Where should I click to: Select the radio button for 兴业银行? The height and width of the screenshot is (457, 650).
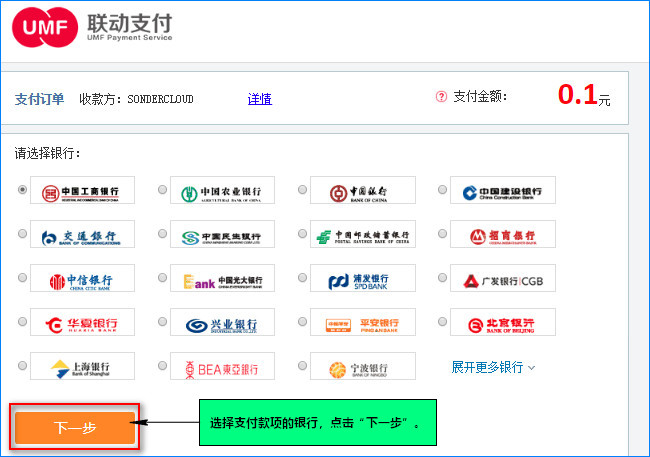(x=162, y=321)
